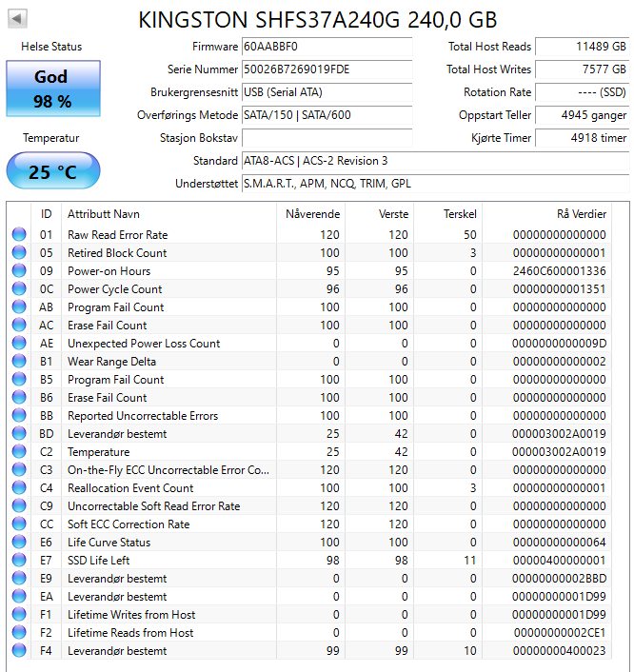Screen dimensions: 634x672
Task: Click the status orb for Power-on Hours
Action: (x=19, y=270)
